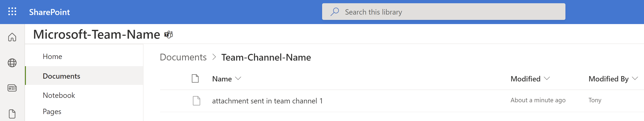Open 'attachment sent in team channel 1'
This screenshot has width=644, height=121.
[267, 101]
